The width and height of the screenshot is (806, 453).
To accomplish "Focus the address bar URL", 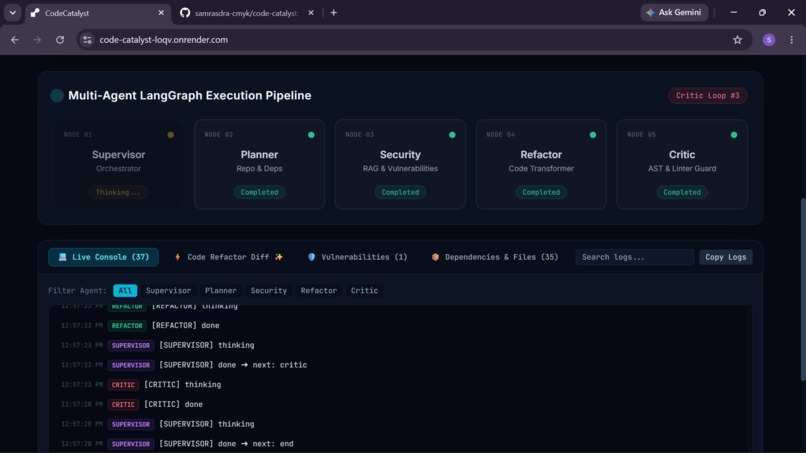I will pos(163,40).
